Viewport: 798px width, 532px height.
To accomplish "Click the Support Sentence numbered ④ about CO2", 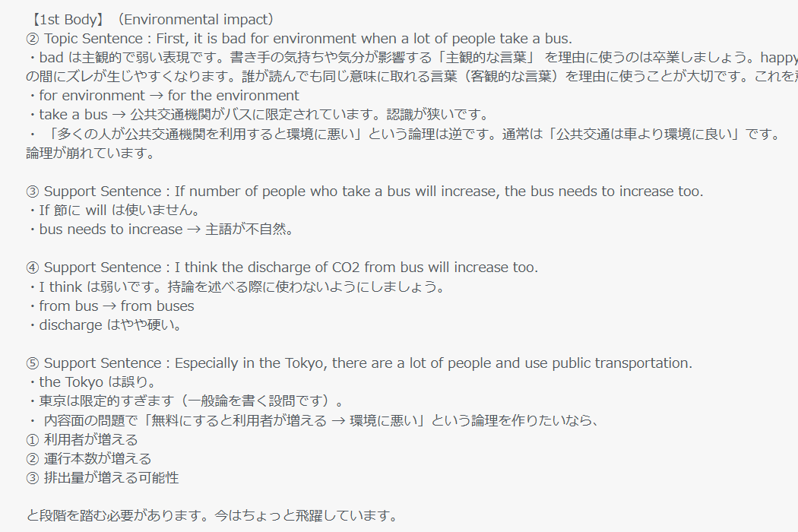I will point(282,268).
